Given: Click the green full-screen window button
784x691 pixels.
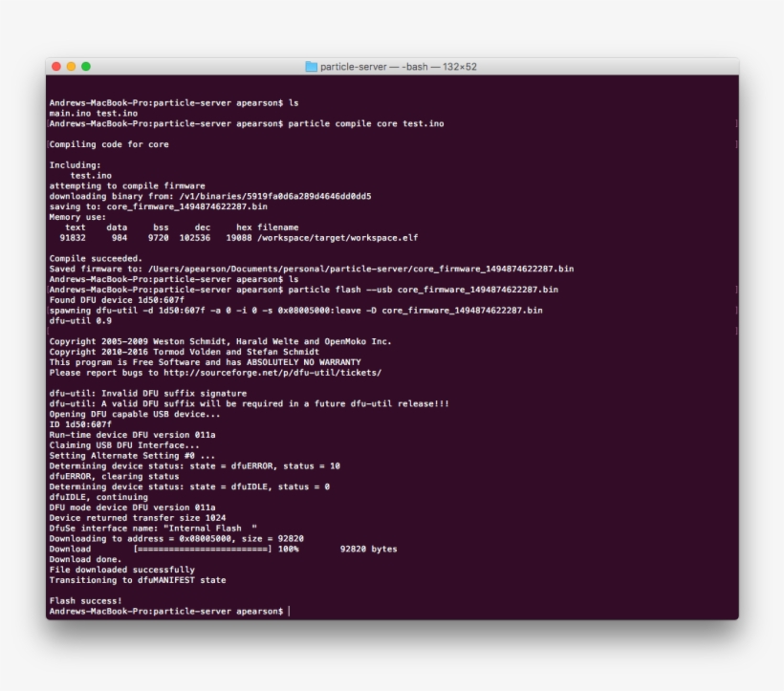Looking at the screenshot, I should coord(86,67).
